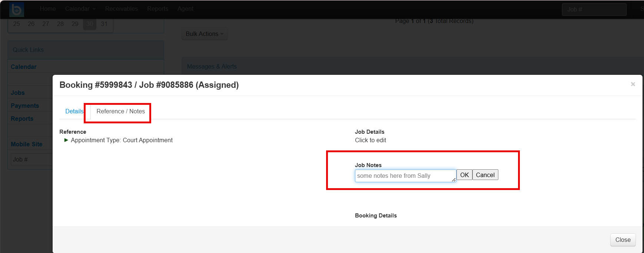Image resolution: width=644 pixels, height=253 pixels.
Task: Select day 31 in the mini calendar
Action: coord(104,24)
